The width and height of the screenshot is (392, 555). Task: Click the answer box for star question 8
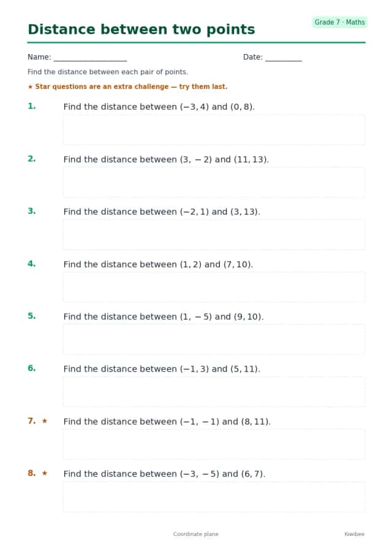pyautogui.click(x=214, y=497)
